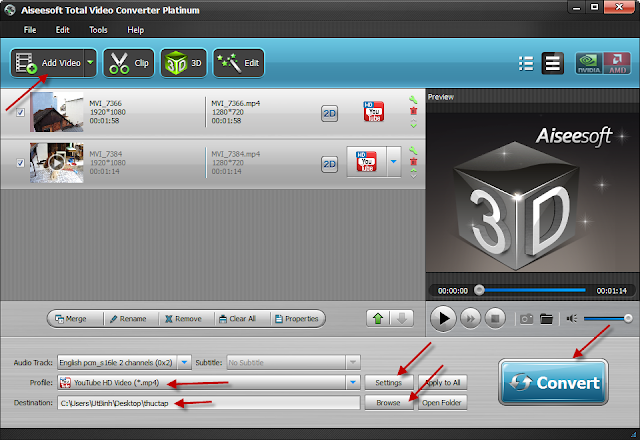Move the selected item up with green arrow button
Screen dimensions: 640x440
click(378, 318)
